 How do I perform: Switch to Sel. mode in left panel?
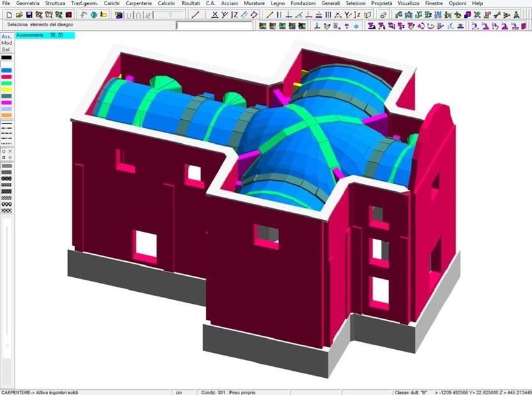point(6,50)
